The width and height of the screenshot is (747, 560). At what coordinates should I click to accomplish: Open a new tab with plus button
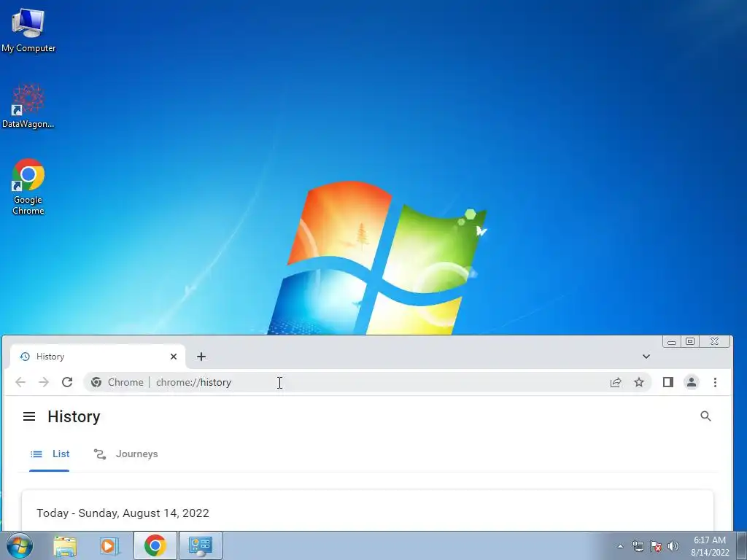(x=201, y=356)
